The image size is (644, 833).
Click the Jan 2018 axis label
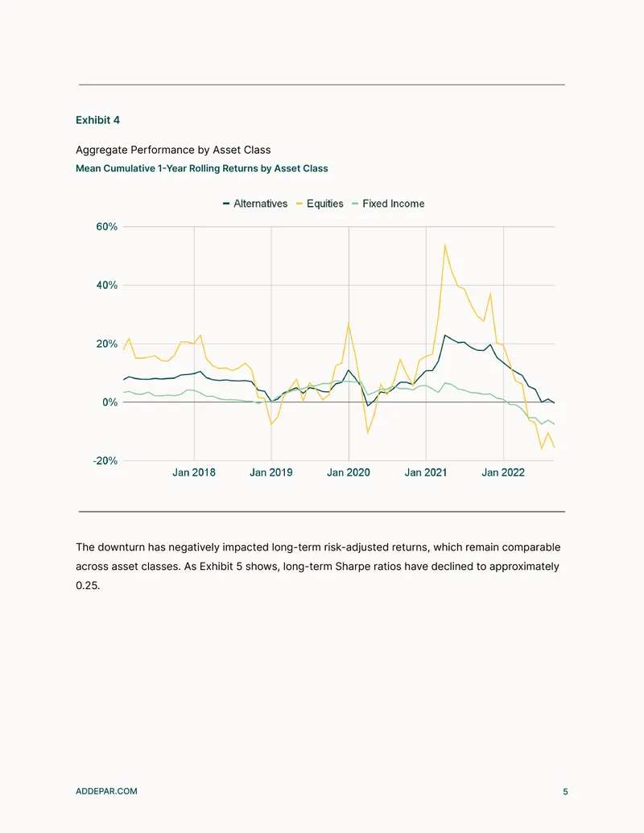194,472
